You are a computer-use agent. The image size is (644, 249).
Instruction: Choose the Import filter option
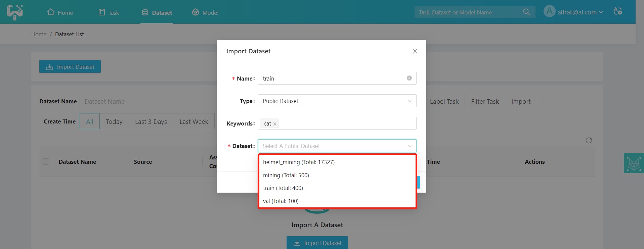pos(521,101)
